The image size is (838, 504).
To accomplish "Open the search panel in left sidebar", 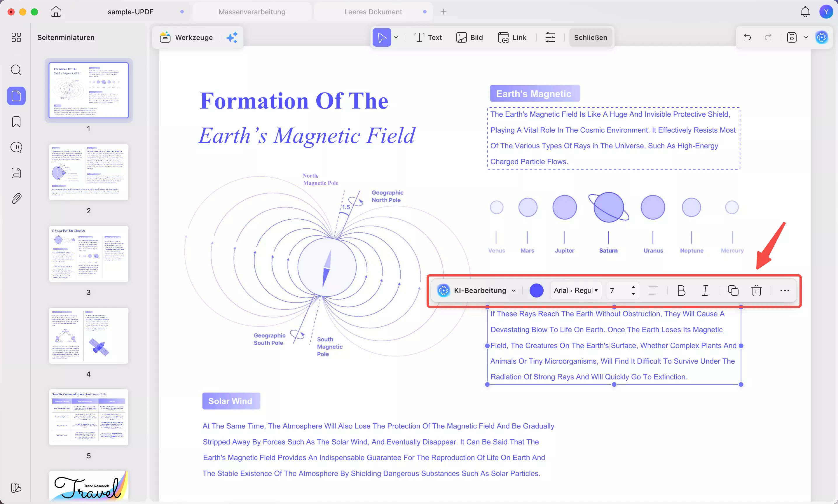I will 16,70.
